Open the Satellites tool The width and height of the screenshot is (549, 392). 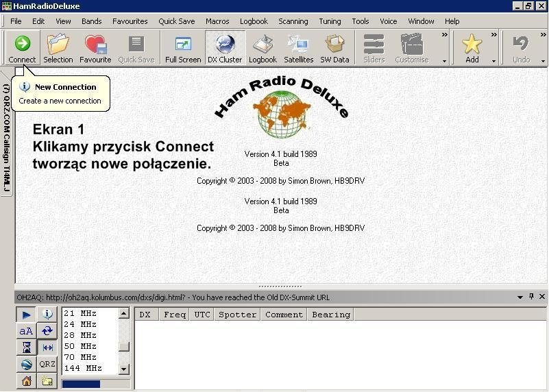coord(299,48)
